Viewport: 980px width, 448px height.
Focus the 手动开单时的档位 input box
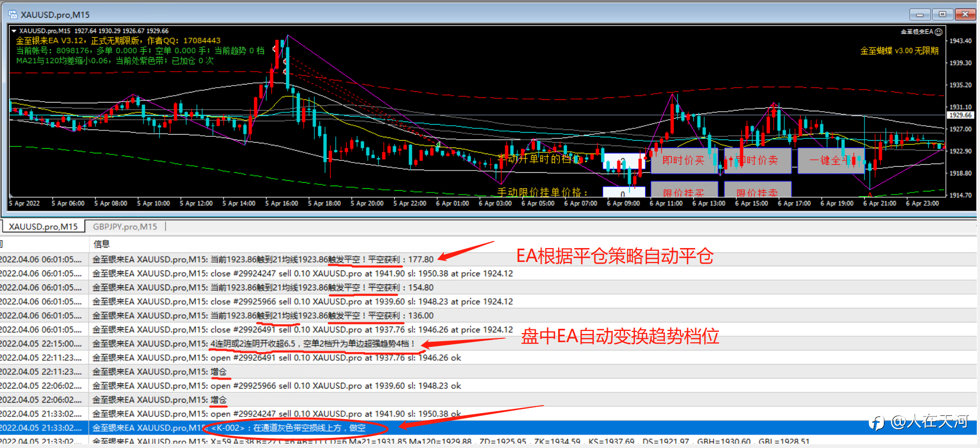[x=624, y=161]
